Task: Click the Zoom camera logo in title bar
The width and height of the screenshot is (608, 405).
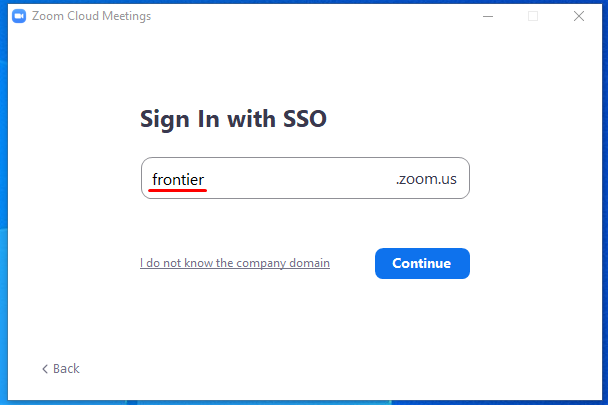Action: pyautogui.click(x=19, y=16)
